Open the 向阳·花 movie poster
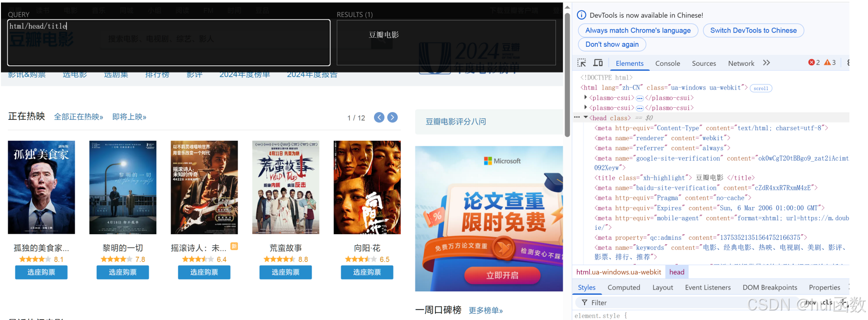The width and height of the screenshot is (868, 320). pos(367,187)
